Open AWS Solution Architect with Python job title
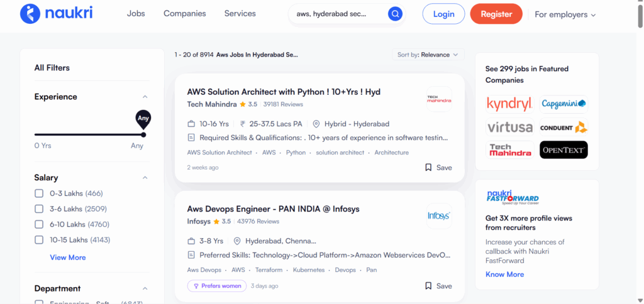644x304 pixels. pos(284,92)
